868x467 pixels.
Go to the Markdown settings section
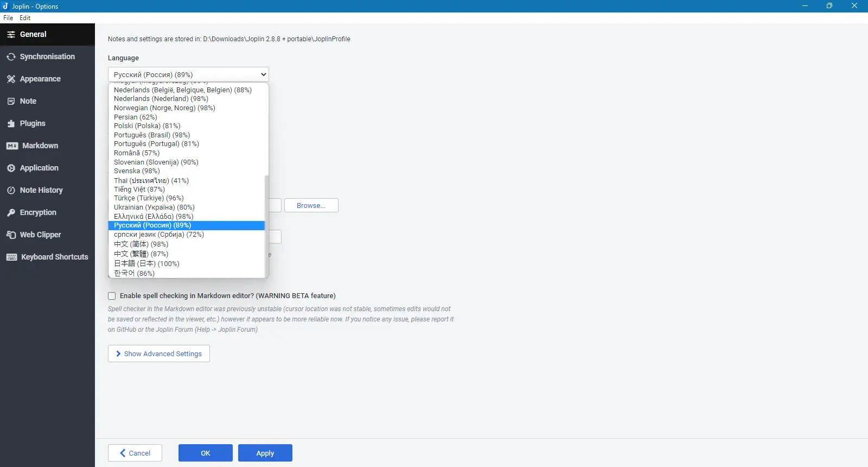coord(47,146)
